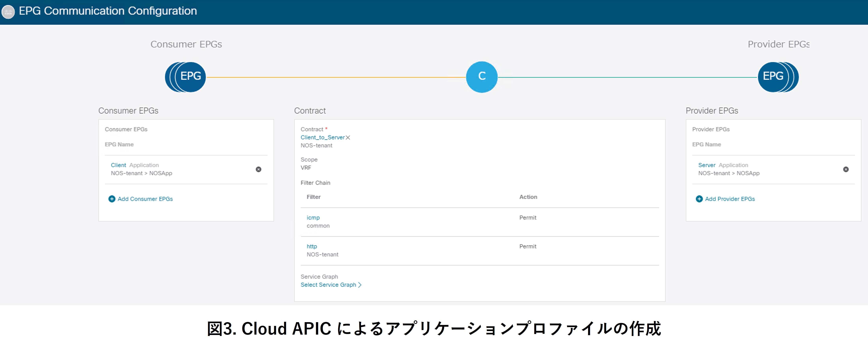Click the Action column header

pos(528,197)
